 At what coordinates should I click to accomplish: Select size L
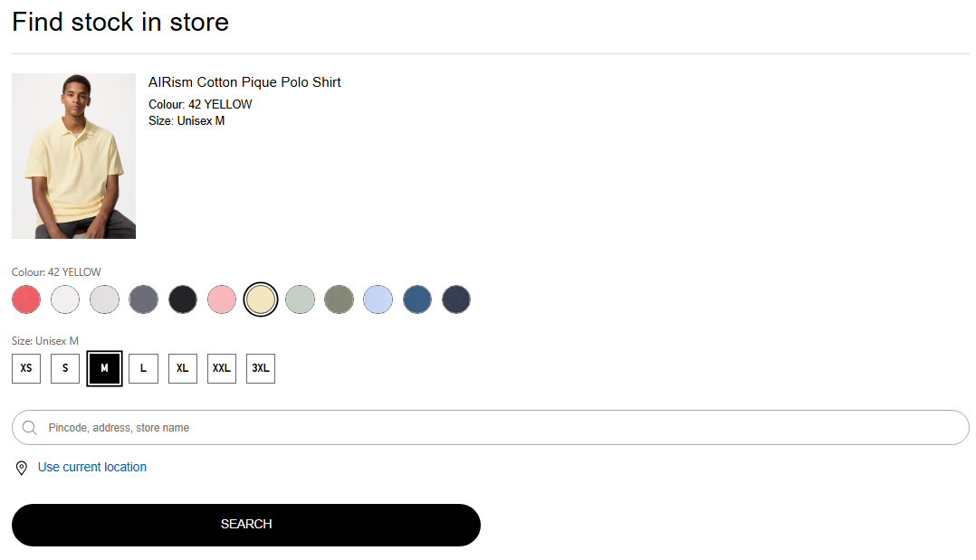(143, 368)
